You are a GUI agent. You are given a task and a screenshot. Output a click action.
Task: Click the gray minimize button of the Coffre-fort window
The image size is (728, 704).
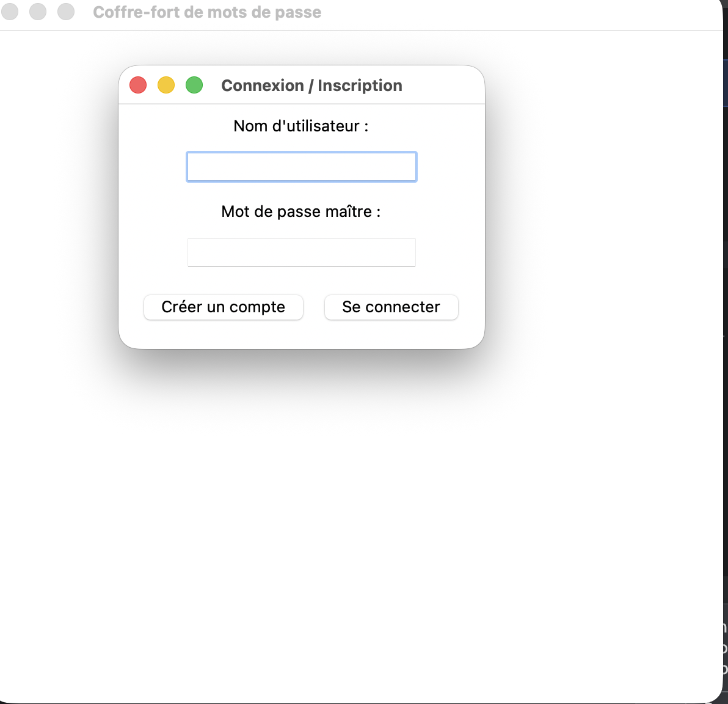[38, 12]
